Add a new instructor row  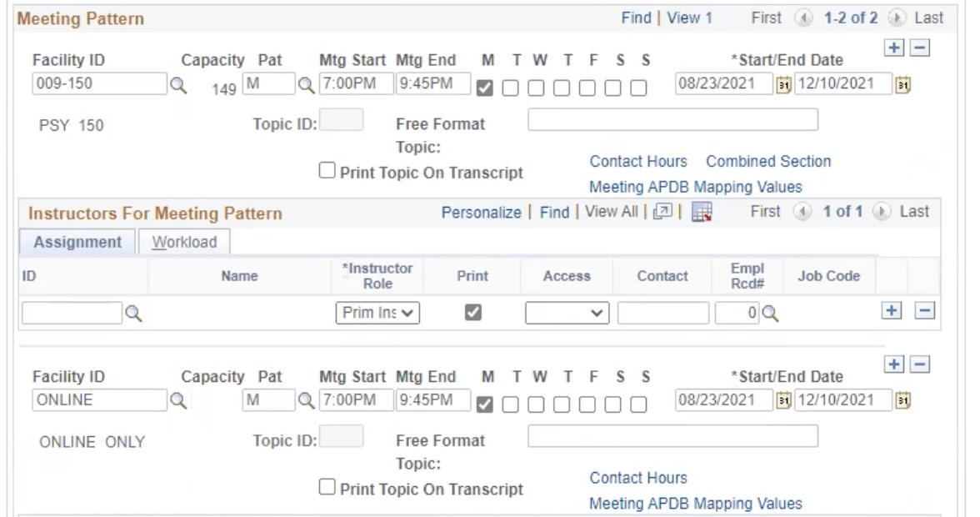click(892, 311)
